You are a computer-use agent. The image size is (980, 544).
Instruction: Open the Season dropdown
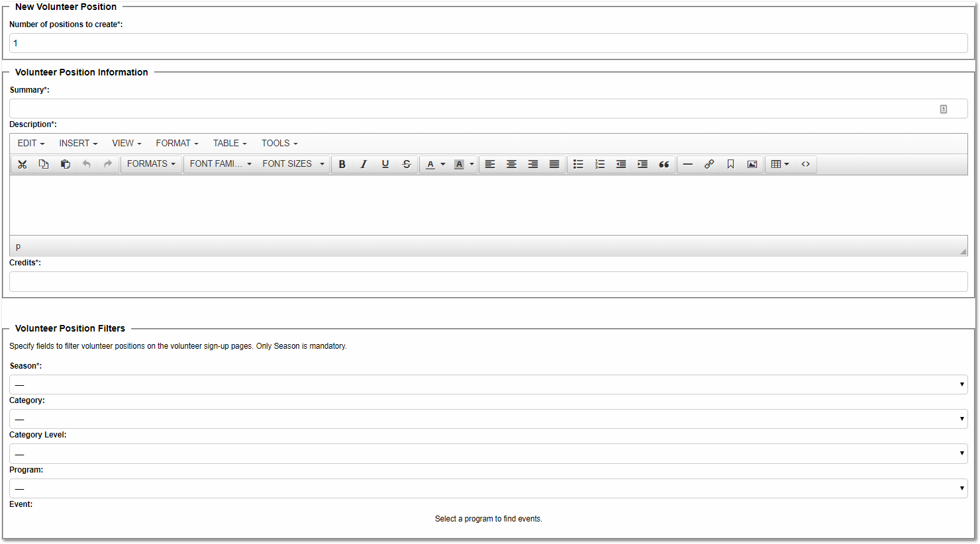pyautogui.click(x=488, y=385)
